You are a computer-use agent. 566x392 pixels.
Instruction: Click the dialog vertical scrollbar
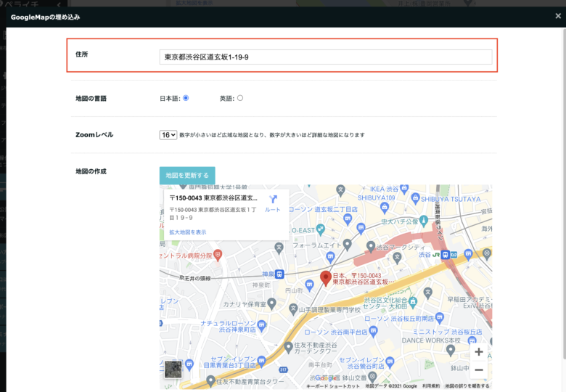563,195
